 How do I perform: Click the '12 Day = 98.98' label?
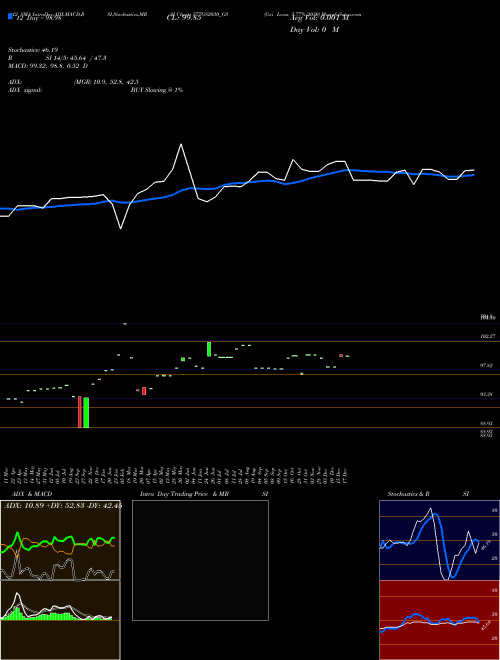(39, 18)
